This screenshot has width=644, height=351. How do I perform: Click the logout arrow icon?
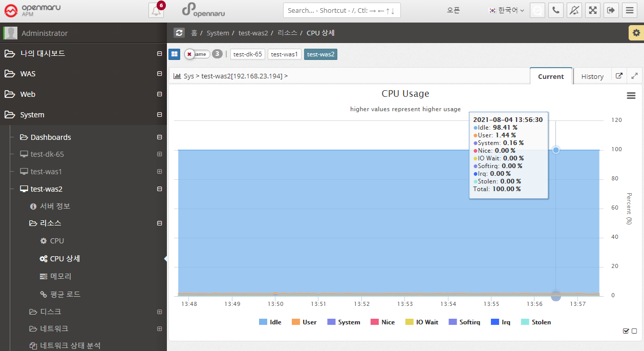click(x=611, y=10)
